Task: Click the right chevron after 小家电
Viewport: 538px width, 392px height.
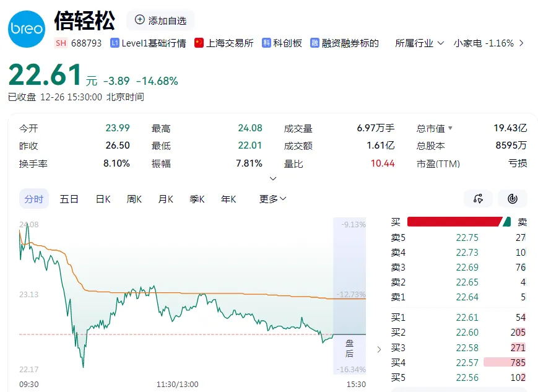Action: [x=521, y=43]
